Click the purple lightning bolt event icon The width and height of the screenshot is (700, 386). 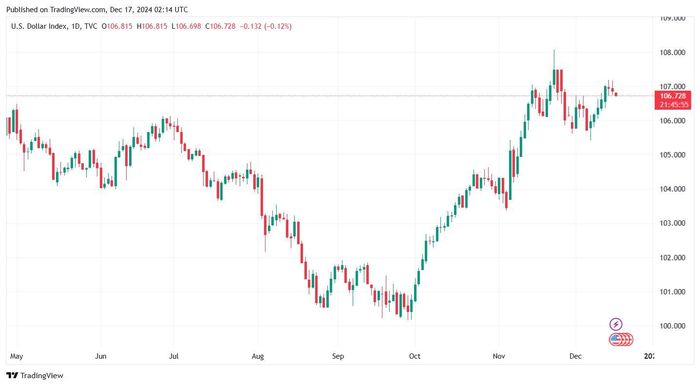[x=616, y=324]
